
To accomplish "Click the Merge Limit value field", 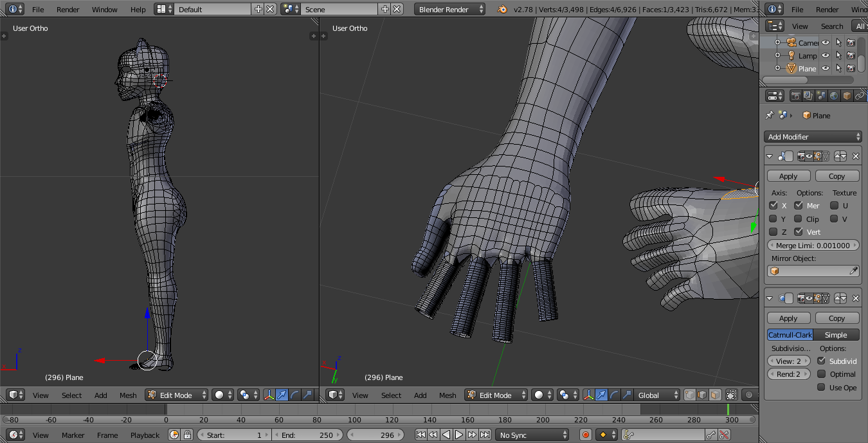I will point(813,246).
